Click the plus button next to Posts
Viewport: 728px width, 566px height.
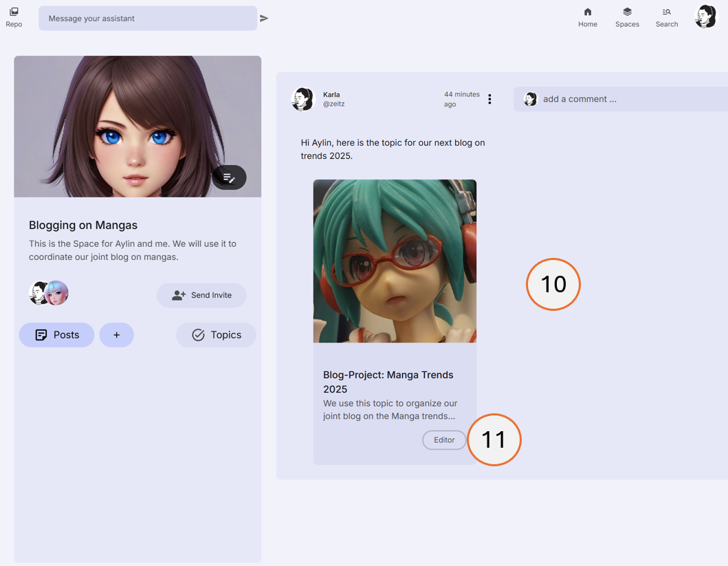pyautogui.click(x=116, y=334)
